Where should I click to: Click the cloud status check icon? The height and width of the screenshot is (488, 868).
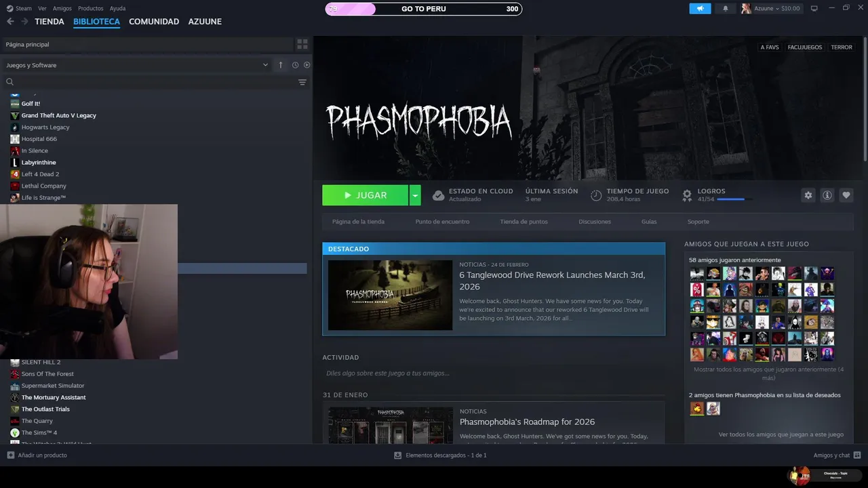coord(439,195)
